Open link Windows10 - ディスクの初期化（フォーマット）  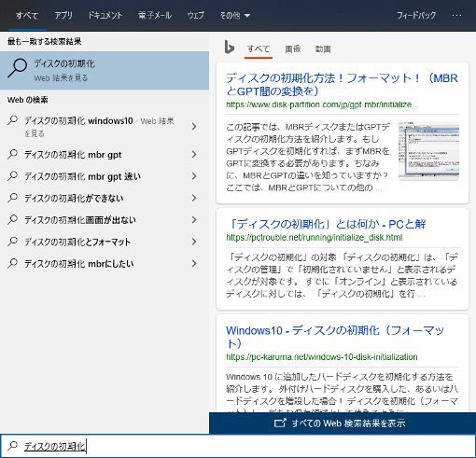point(335,337)
